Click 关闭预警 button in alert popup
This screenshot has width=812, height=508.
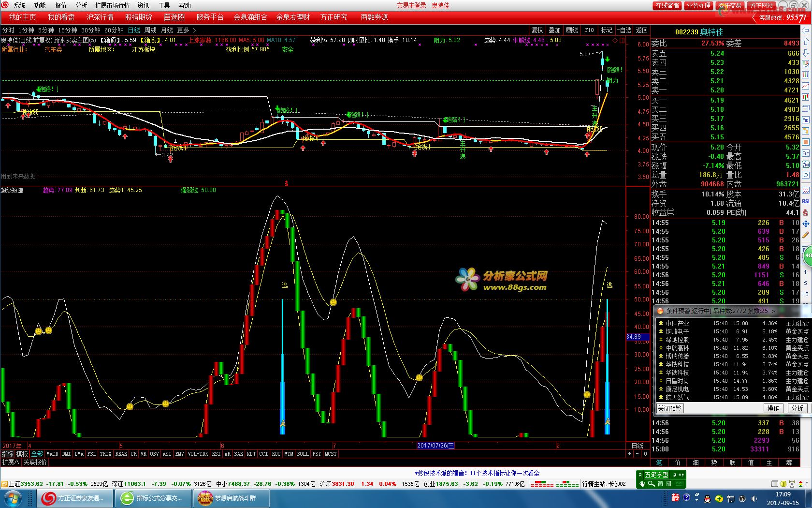pos(669,408)
